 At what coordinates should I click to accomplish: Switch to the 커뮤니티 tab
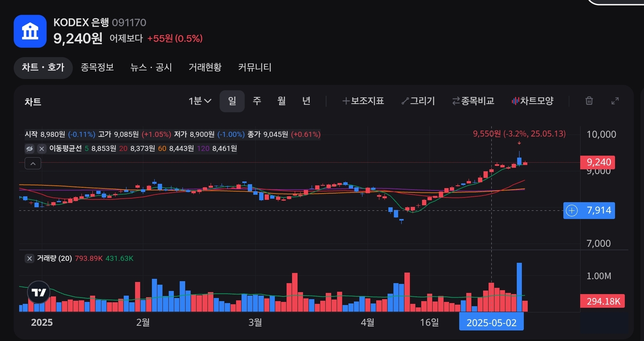coord(255,67)
